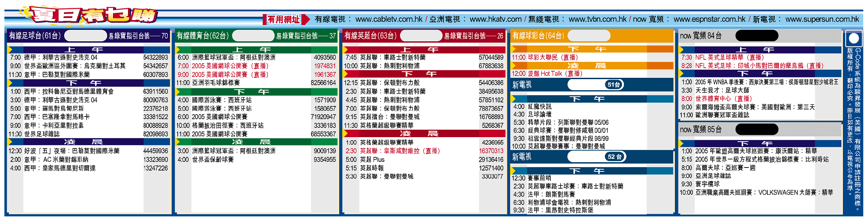The height and width of the screenshot is (222, 868).
Task: Open the www.tvbn.com.hk link
Action: (597, 19)
